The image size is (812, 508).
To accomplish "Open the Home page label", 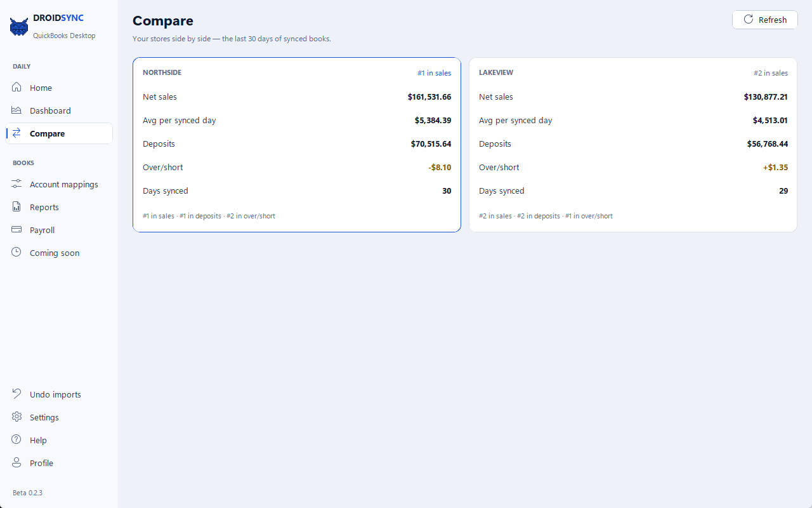I will (41, 88).
